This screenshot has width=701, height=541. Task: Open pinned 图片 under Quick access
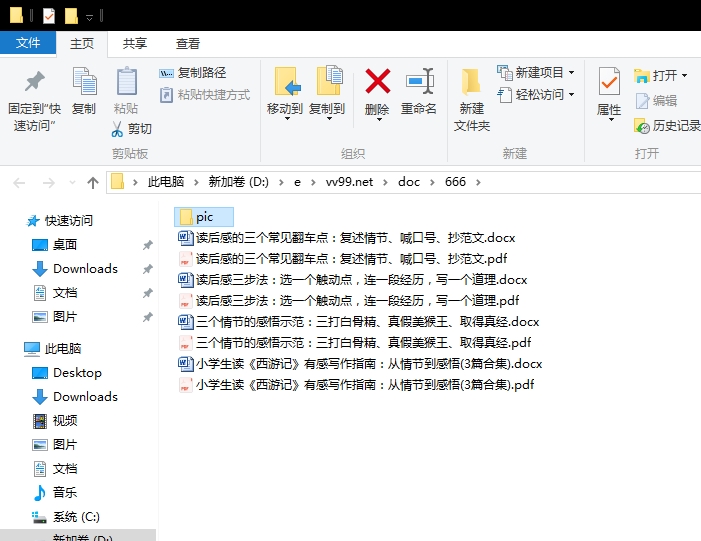pos(55,317)
